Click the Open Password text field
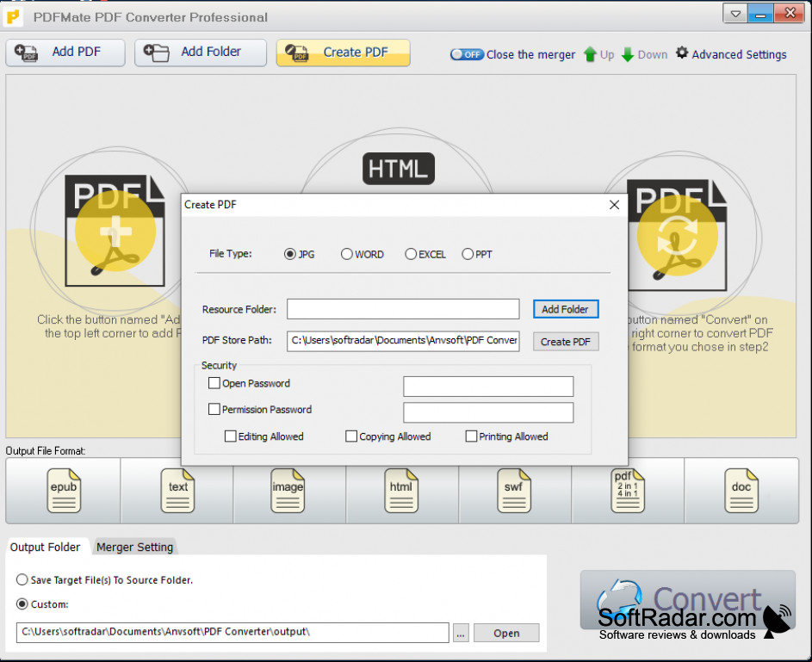This screenshot has height=662, width=812. pyautogui.click(x=488, y=387)
